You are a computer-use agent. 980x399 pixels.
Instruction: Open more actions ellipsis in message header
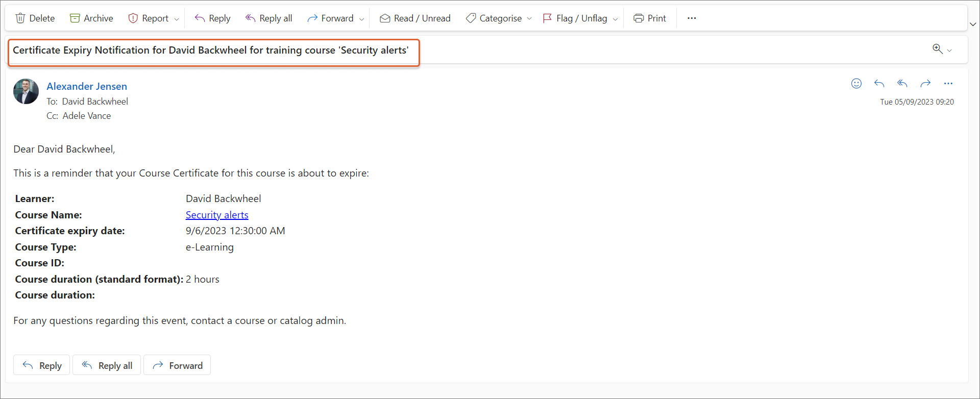(948, 84)
